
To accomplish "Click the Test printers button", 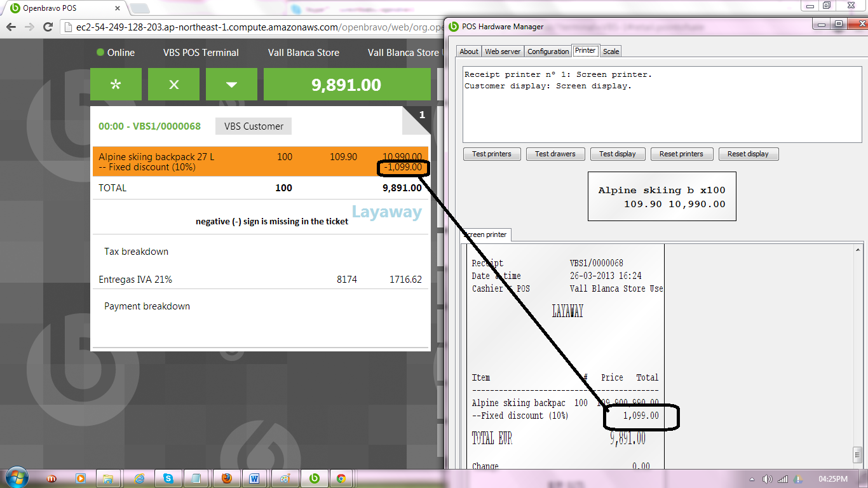I will pos(492,154).
